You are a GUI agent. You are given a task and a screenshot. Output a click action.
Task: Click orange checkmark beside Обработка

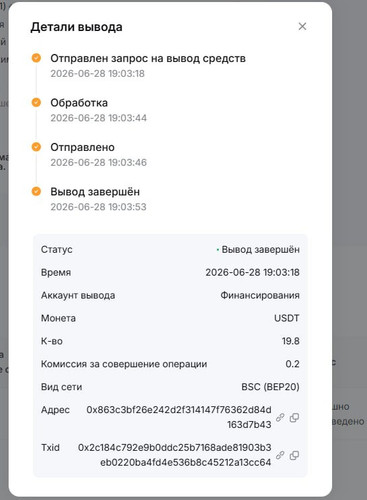point(36,102)
